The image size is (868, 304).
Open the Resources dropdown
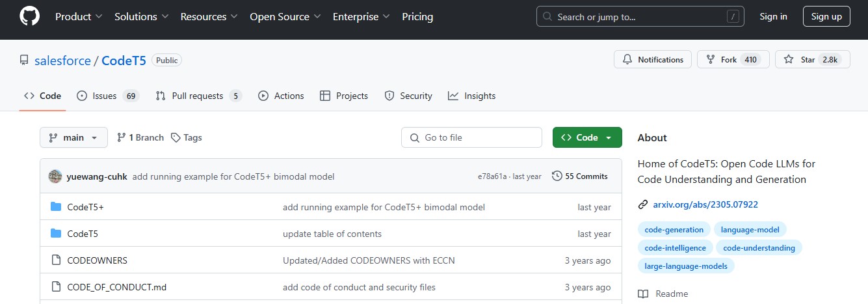click(209, 17)
